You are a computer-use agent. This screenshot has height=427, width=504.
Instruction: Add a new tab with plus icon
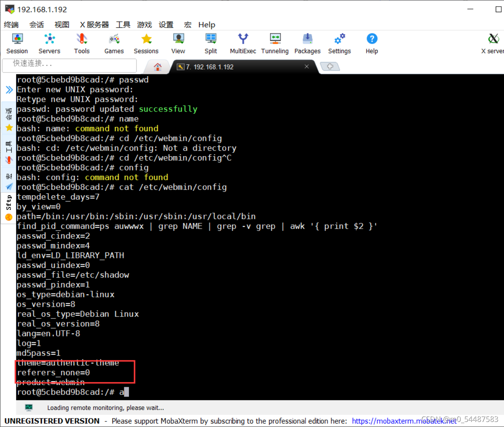pyautogui.click(x=330, y=66)
